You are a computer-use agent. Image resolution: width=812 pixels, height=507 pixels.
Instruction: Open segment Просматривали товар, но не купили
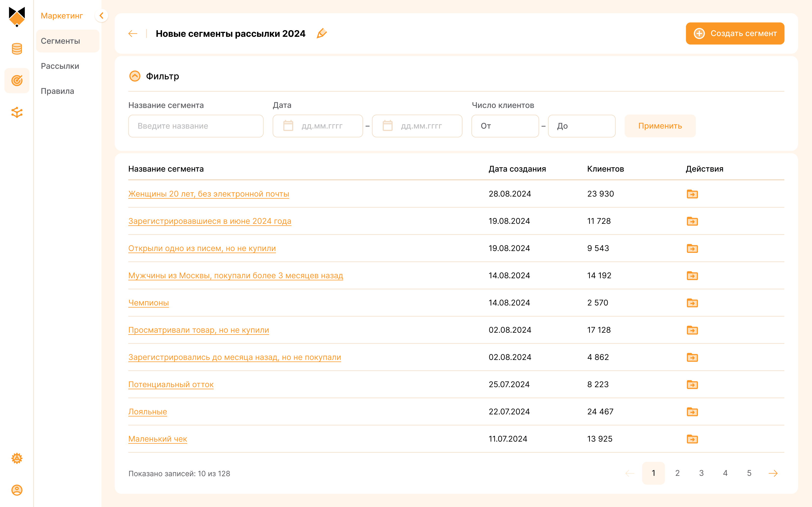[x=199, y=330]
